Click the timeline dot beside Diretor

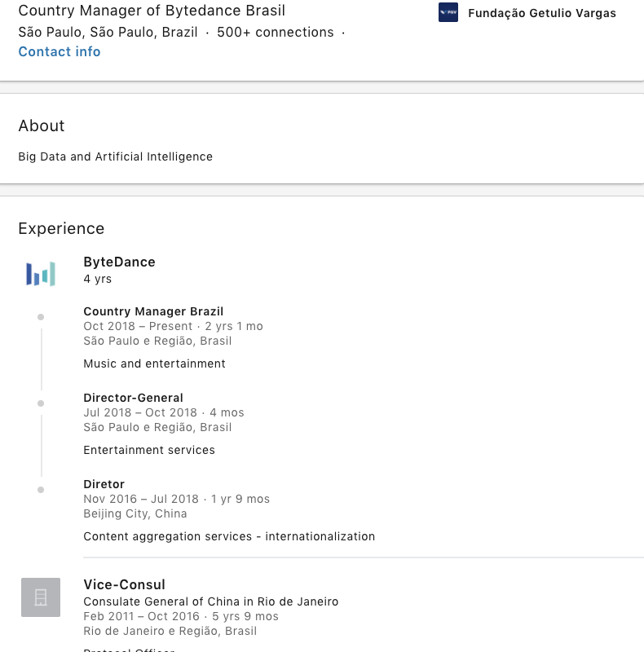coord(41,489)
